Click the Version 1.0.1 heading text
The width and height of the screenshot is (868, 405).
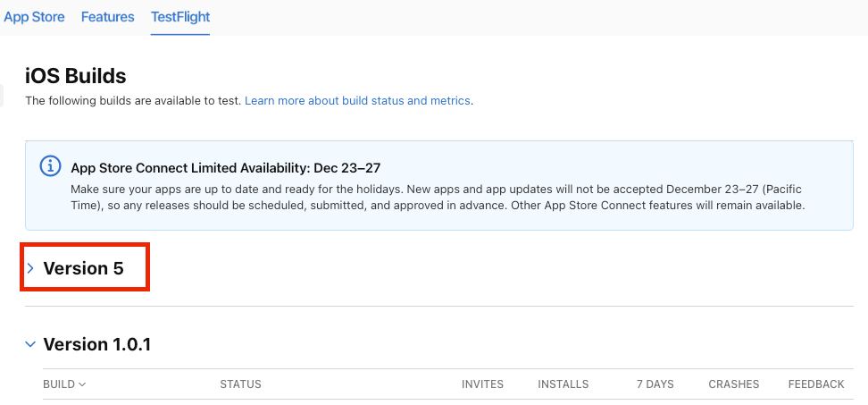click(96, 344)
